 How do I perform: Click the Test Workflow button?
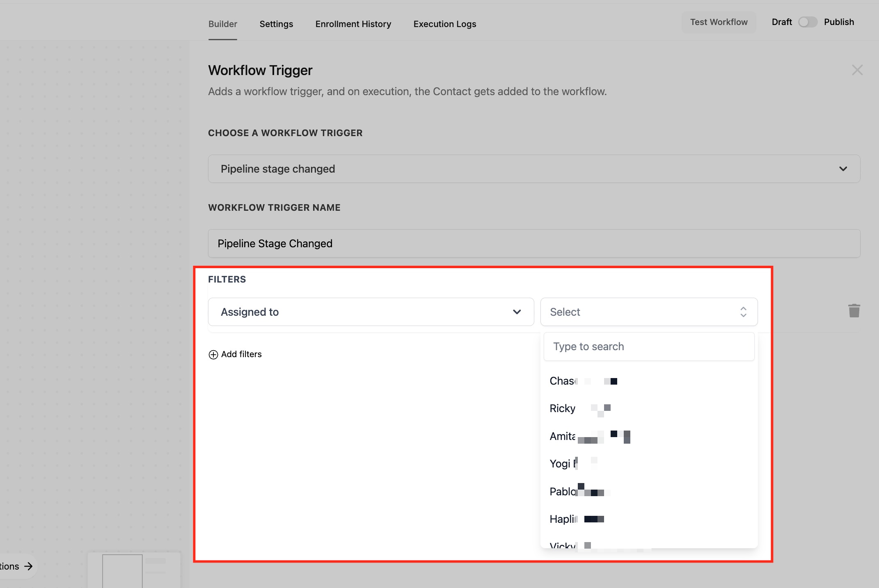coord(719,22)
